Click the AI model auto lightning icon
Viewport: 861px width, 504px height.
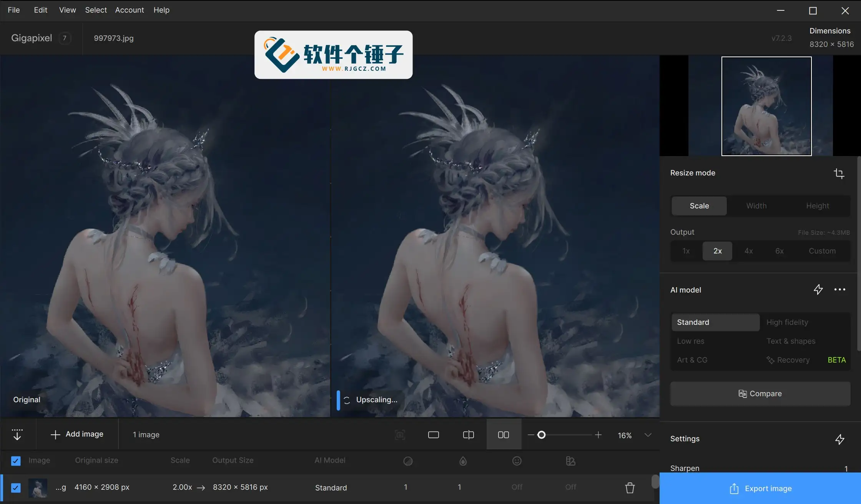[818, 289]
